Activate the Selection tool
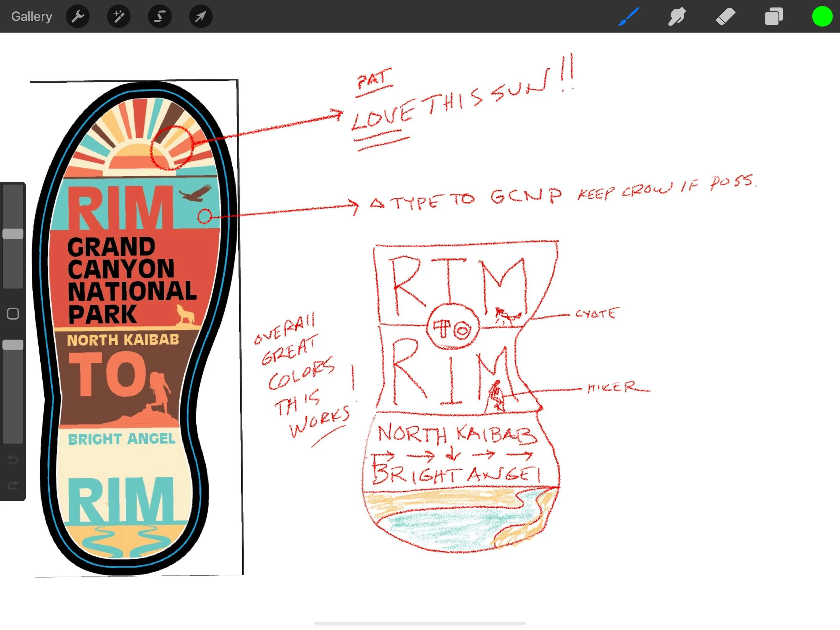 (160, 16)
